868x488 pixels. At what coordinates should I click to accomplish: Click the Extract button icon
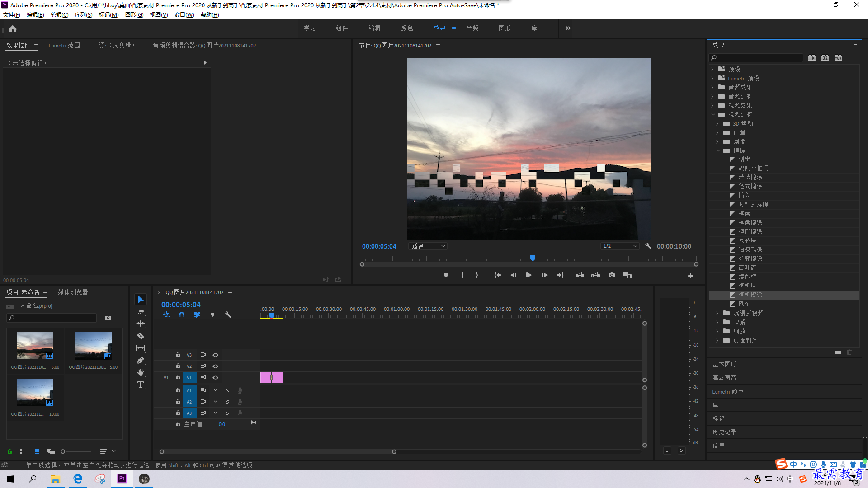point(595,275)
